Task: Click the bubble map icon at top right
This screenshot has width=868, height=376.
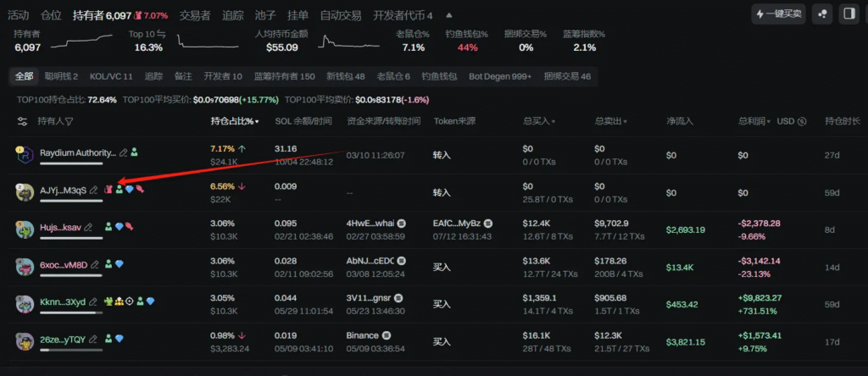Action: tap(821, 14)
